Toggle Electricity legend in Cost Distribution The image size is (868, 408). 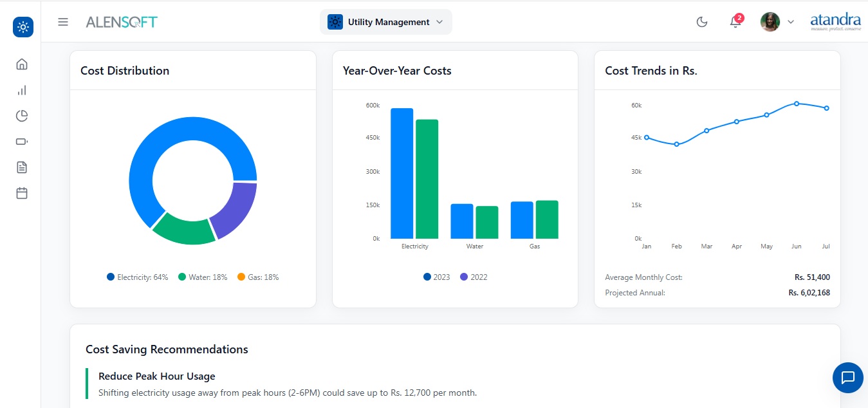[138, 277]
